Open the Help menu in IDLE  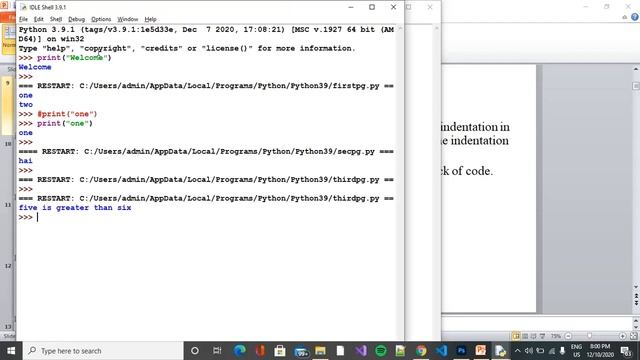click(x=150, y=19)
